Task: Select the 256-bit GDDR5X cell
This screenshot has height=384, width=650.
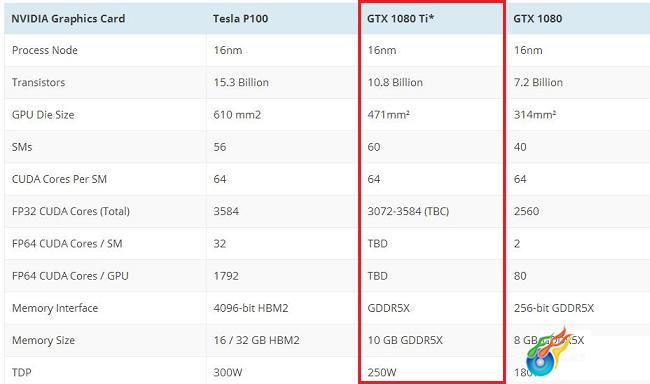Action: pyautogui.click(x=554, y=308)
